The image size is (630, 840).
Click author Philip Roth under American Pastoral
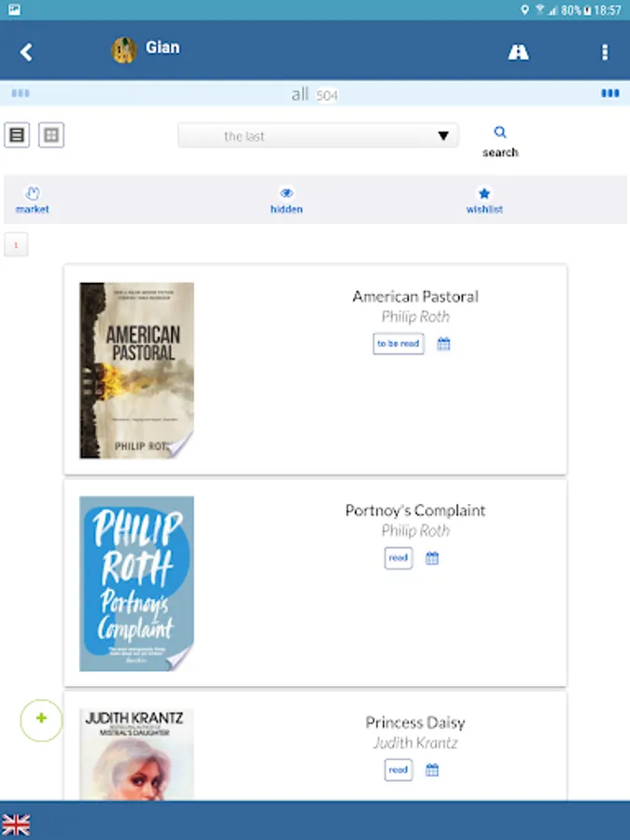point(415,316)
